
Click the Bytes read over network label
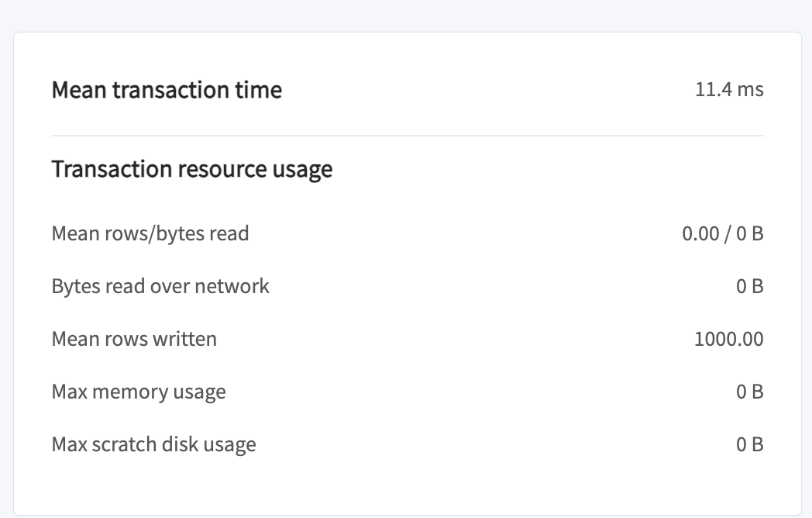tap(160, 286)
